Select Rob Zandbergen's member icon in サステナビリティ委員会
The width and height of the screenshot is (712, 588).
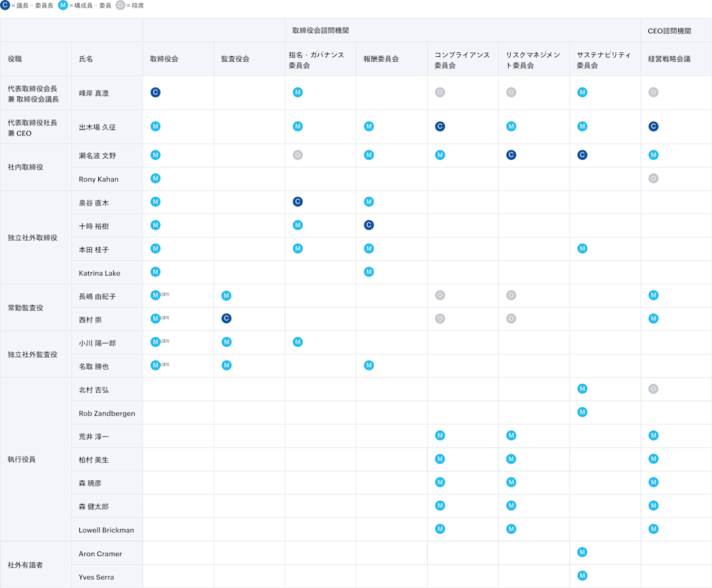[582, 413]
